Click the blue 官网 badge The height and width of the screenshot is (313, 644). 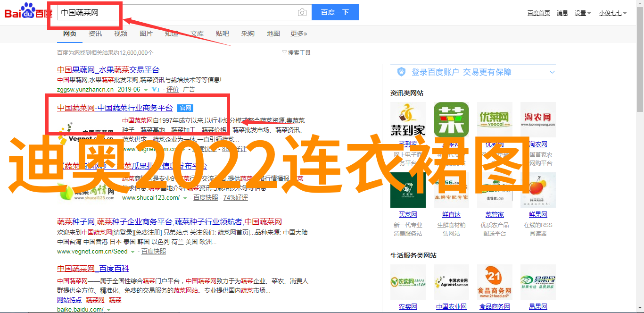click(185, 108)
